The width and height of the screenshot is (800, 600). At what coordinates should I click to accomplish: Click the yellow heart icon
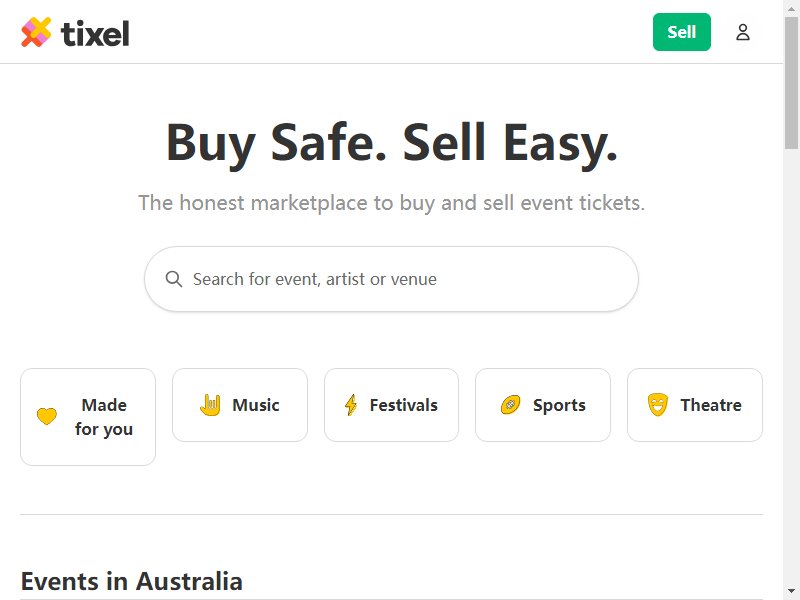click(x=47, y=416)
